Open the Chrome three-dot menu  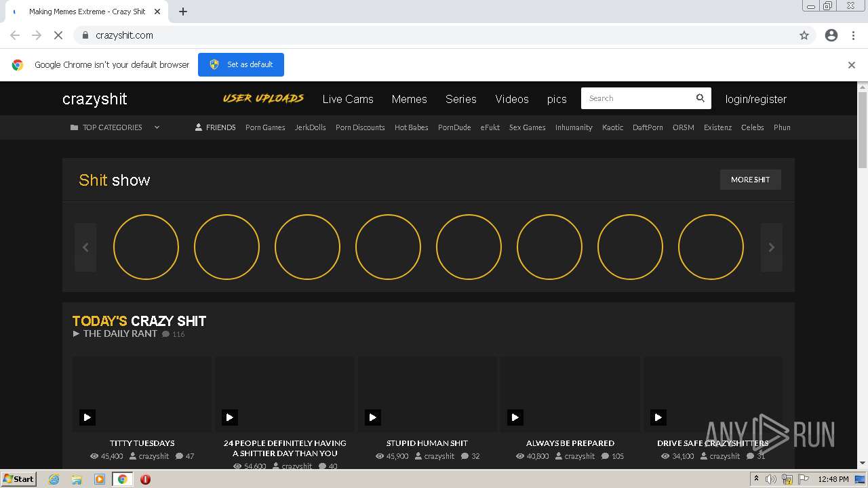853,35
